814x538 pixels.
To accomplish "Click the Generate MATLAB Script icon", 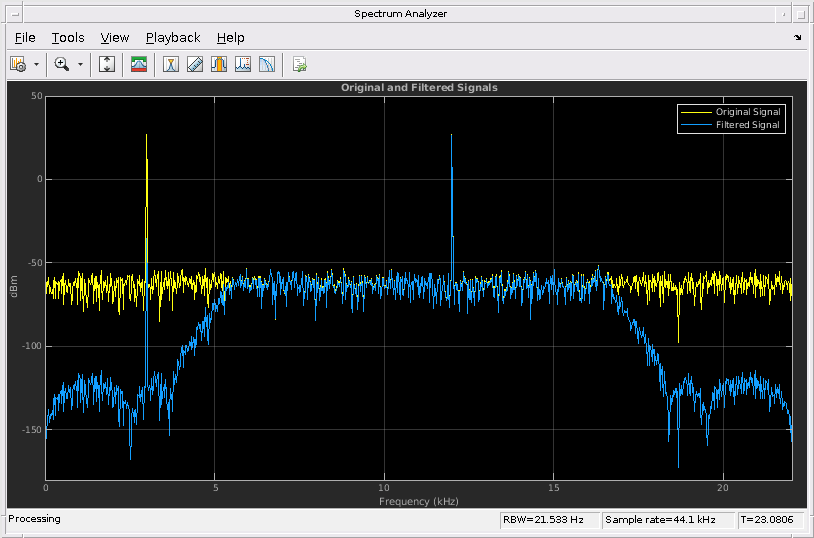I will click(x=299, y=64).
